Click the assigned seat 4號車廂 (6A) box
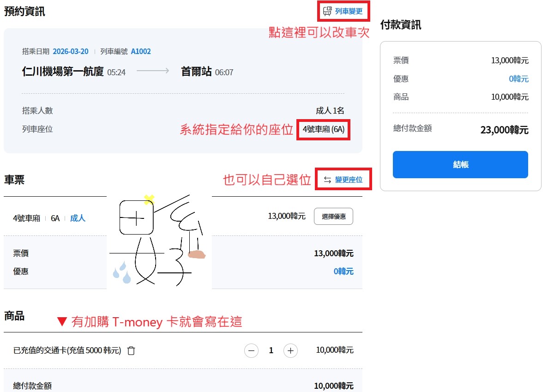This screenshot has width=548, height=392. 323,130
